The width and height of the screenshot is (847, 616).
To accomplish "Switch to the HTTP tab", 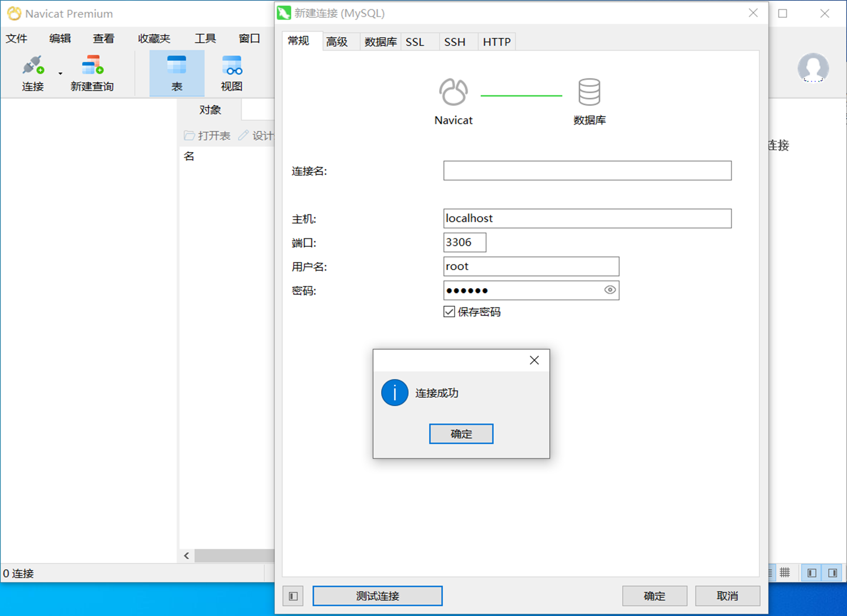I will tap(497, 42).
